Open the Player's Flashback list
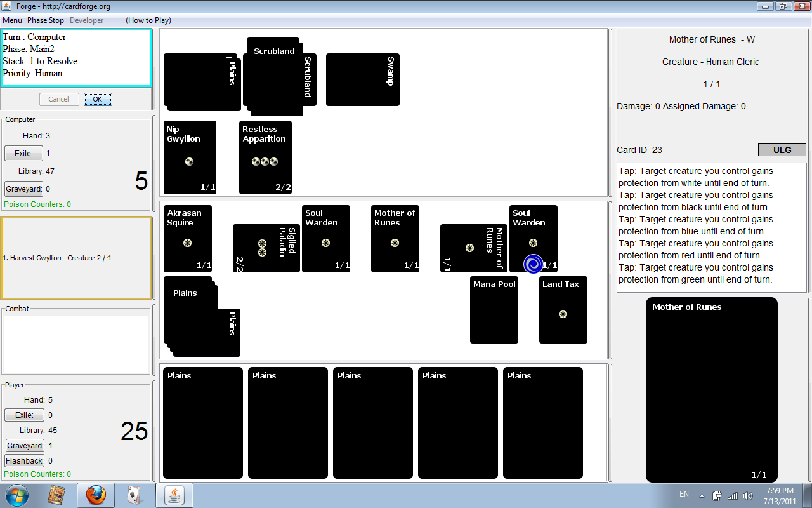The image size is (812, 508). pos(25,461)
